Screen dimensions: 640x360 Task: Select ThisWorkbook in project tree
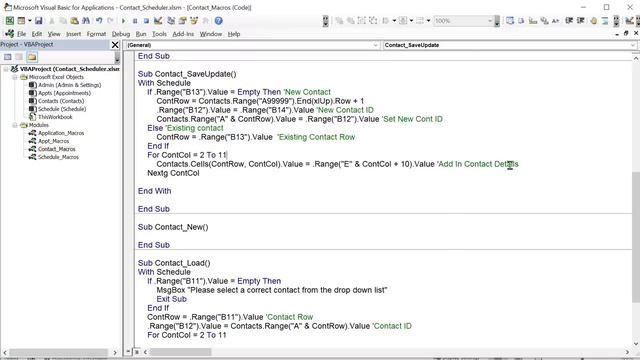point(55,117)
